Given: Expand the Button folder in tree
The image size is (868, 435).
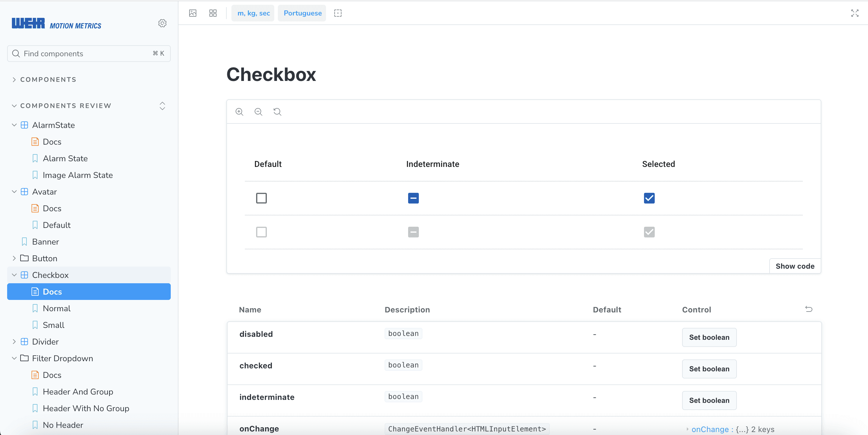Looking at the screenshot, I should coord(14,259).
